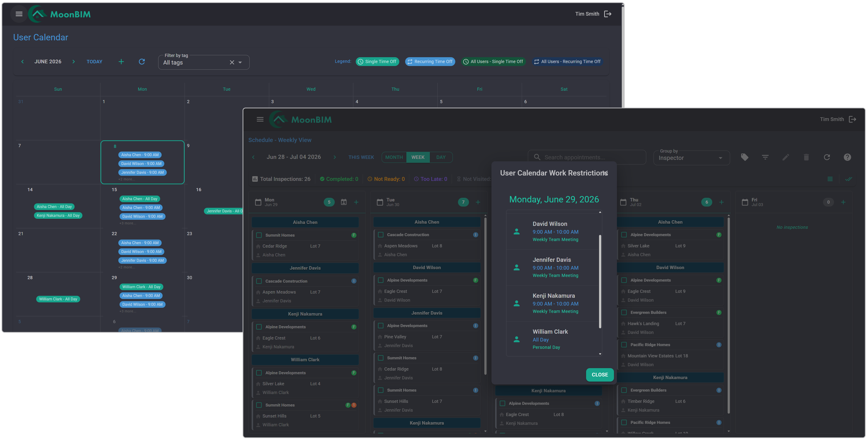
Task: Check Alpine Developments Pine Valley Lot 7 checkbox
Action: point(380,325)
